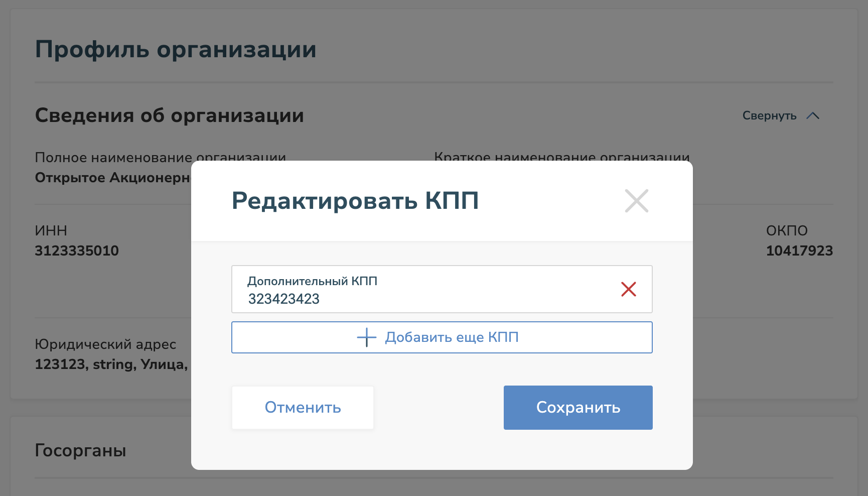
Task: Click the Добавить еще КПП button
Action: click(x=442, y=337)
